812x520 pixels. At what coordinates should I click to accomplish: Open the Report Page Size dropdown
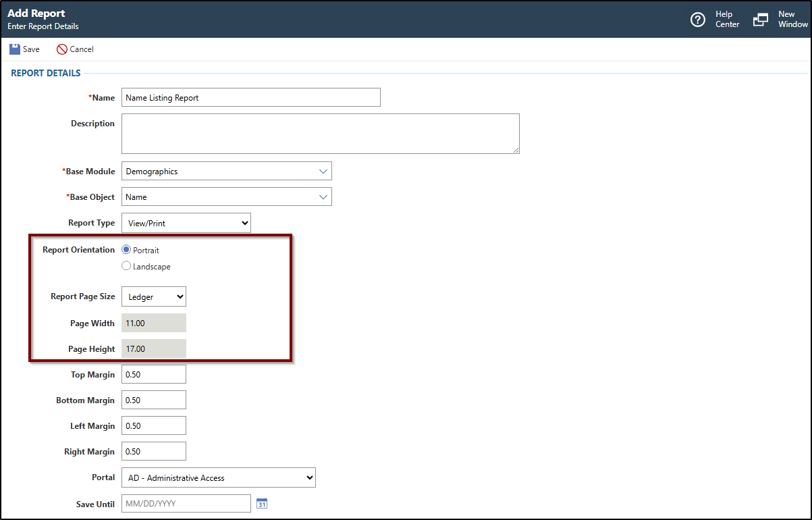coord(153,296)
